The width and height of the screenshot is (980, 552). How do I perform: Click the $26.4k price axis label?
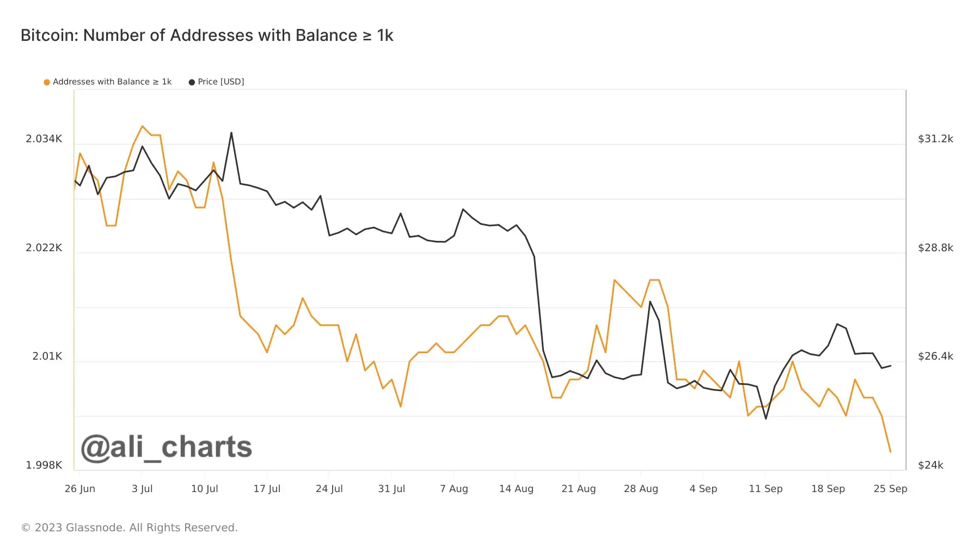pyautogui.click(x=935, y=356)
